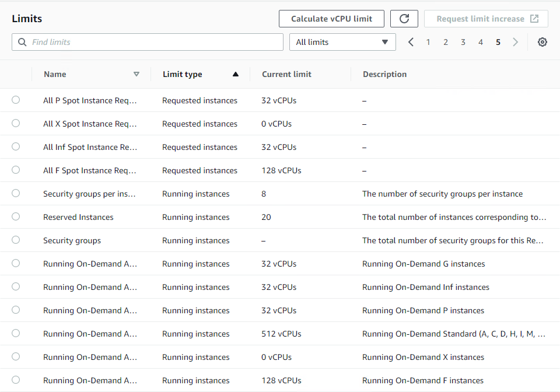Select the Running On-Demand X instances radio
560x392 pixels.
(16, 356)
